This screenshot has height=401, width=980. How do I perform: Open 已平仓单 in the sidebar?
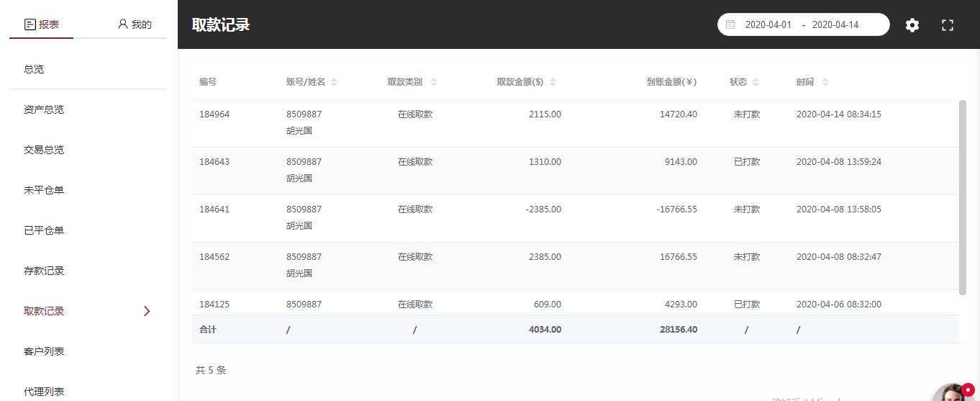(x=44, y=230)
